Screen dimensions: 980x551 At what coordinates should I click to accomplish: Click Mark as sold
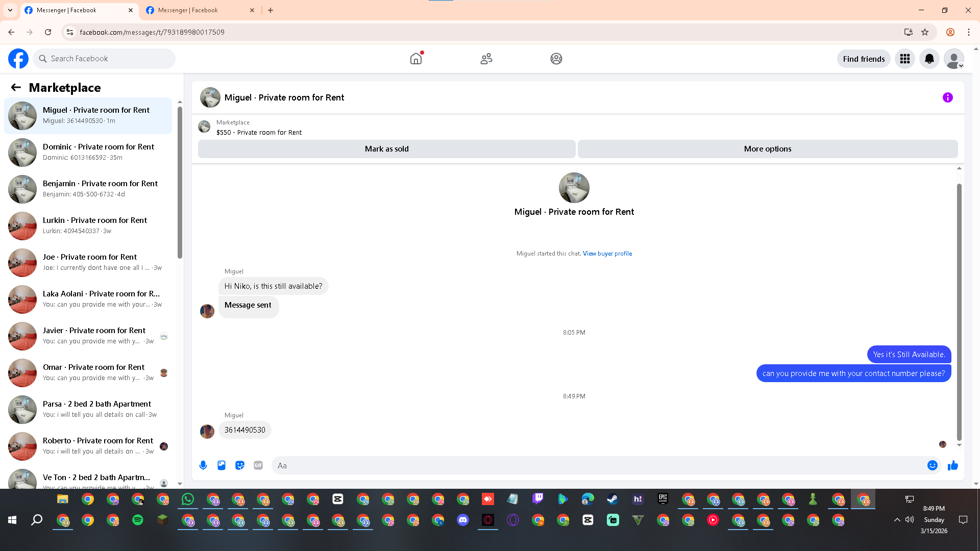(x=387, y=149)
